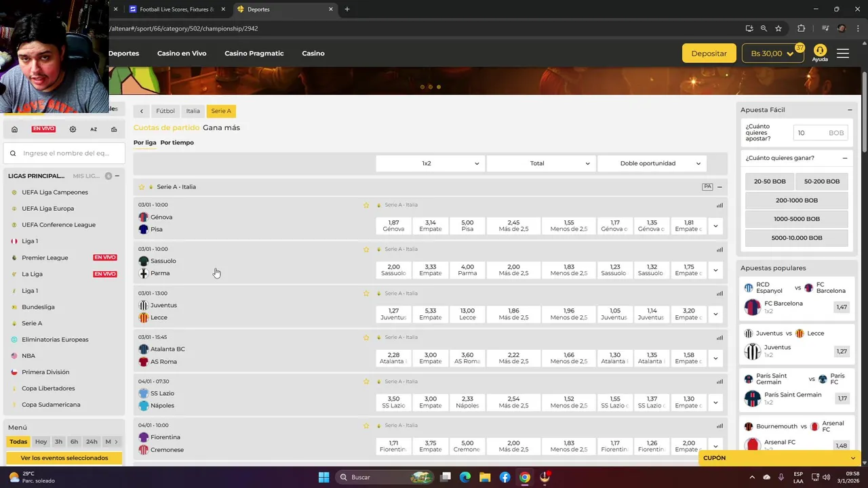
Task: Open statistics icon for Atalanta BC vs AS Roma
Action: [719, 338]
